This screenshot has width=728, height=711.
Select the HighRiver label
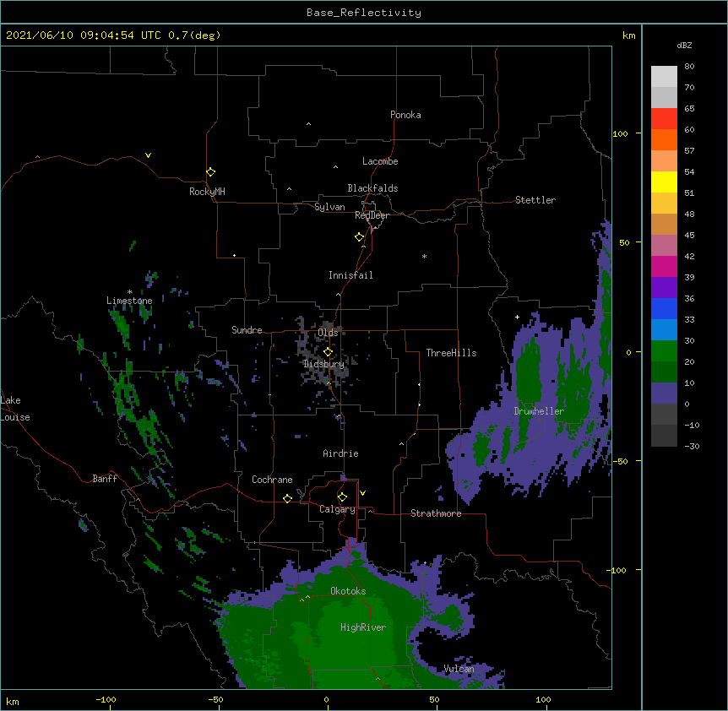363,627
